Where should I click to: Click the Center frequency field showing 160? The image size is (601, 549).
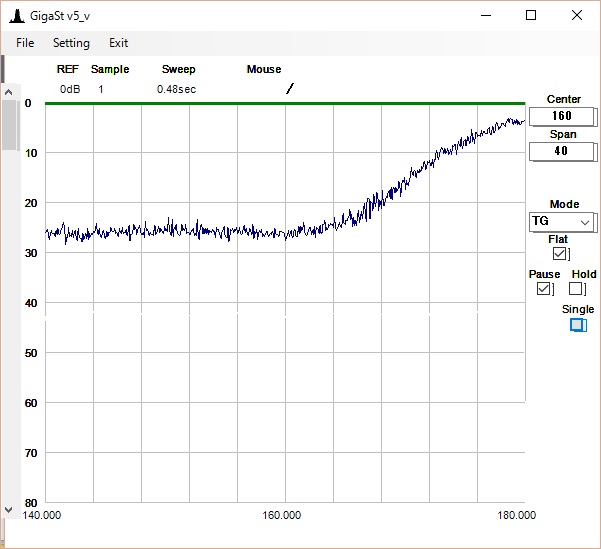point(562,116)
